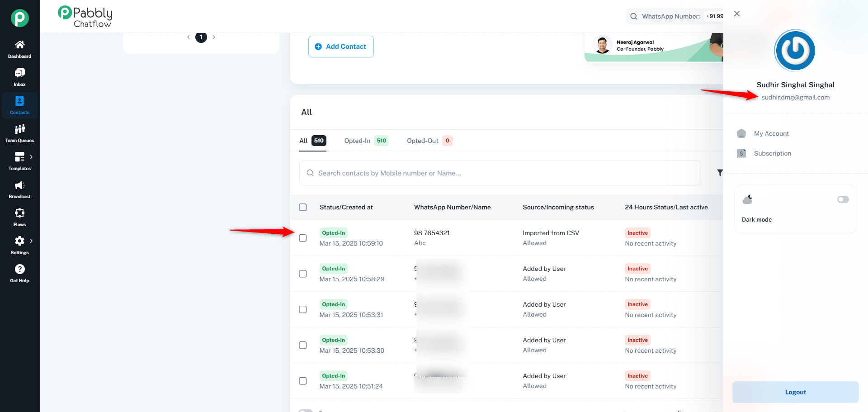Open My Account from profile panel

pos(771,133)
